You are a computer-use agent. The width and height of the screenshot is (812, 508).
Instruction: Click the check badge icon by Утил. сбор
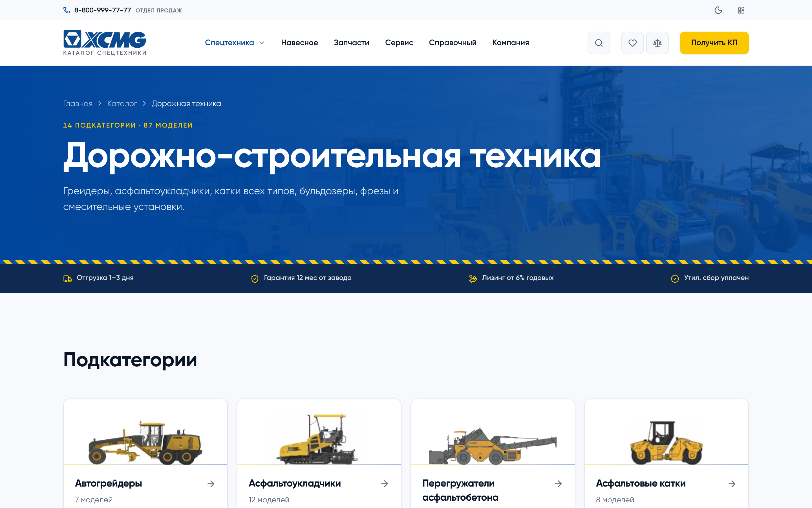click(x=675, y=279)
